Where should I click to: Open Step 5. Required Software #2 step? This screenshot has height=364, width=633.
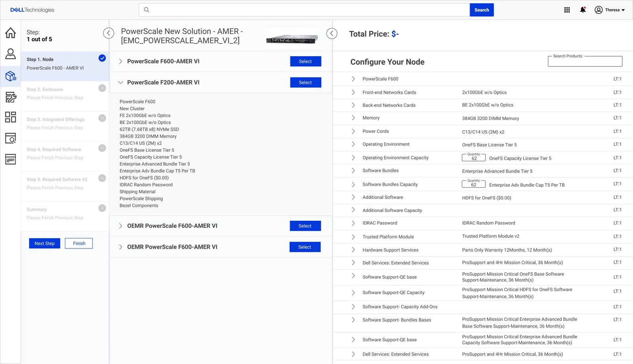click(65, 186)
